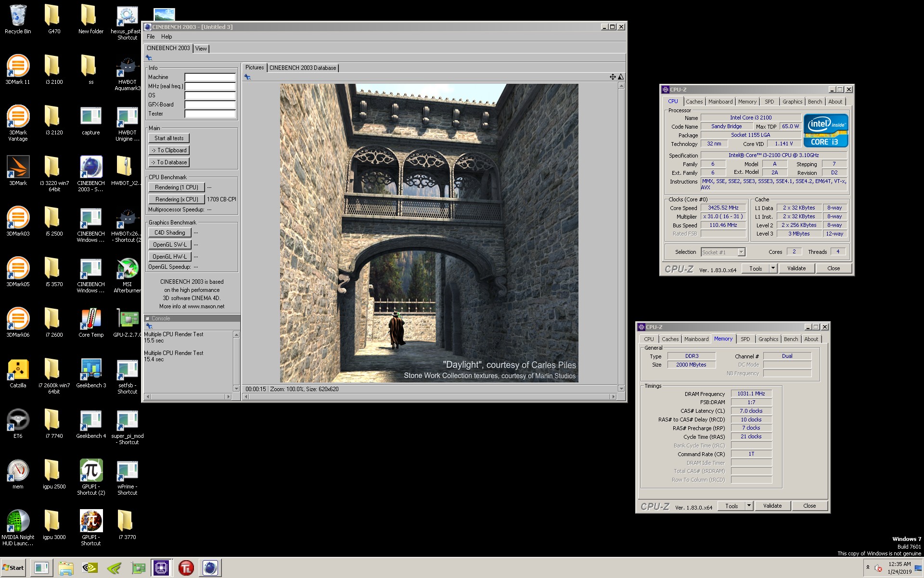The image size is (924, 578).
Task: Open the Caches tab in upper CPU-Z
Action: click(694, 102)
